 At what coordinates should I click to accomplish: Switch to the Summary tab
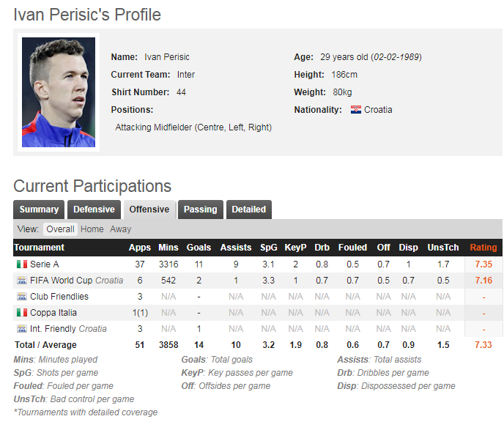tap(39, 210)
